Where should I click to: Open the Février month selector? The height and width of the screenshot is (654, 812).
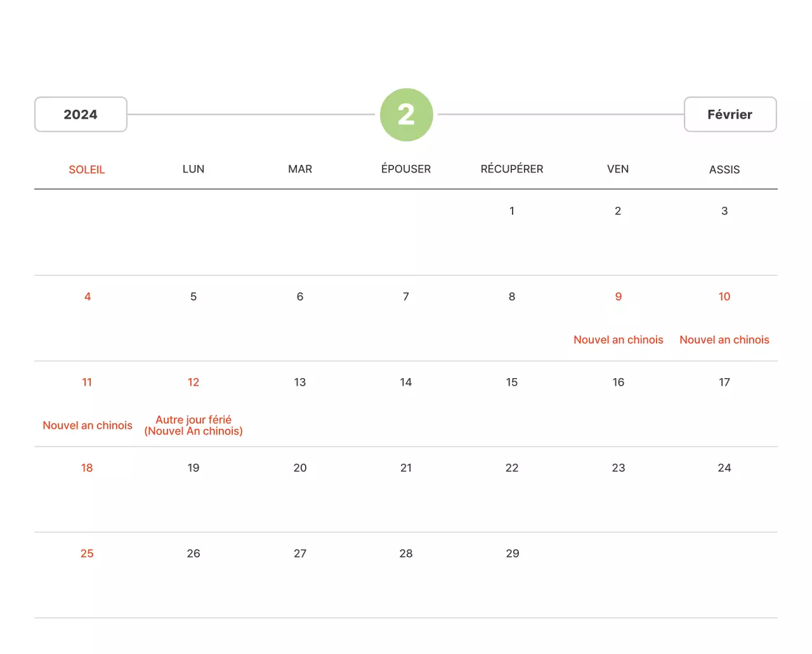pos(730,115)
